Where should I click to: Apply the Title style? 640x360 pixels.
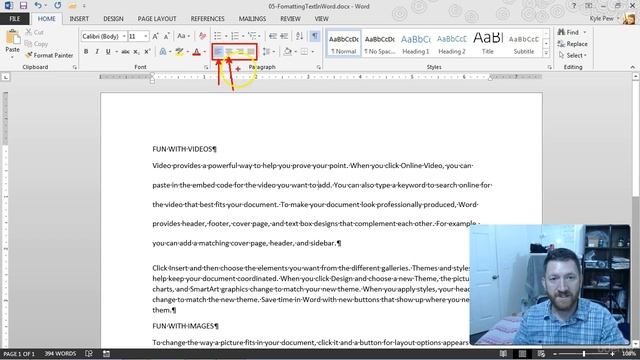(x=487, y=44)
